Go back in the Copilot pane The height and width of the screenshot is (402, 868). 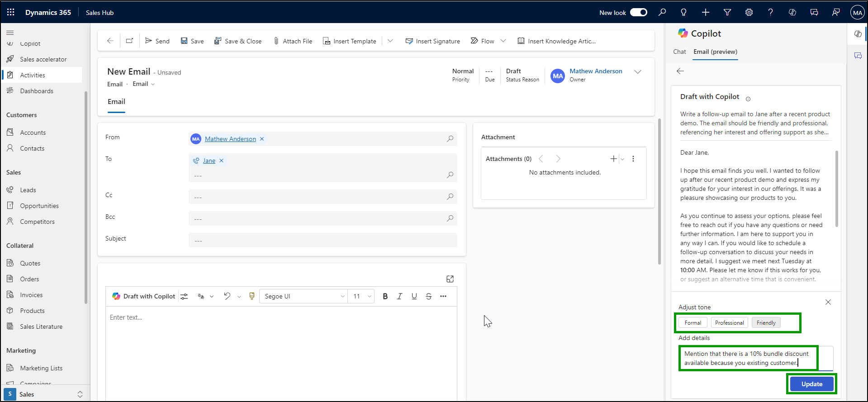tap(680, 71)
